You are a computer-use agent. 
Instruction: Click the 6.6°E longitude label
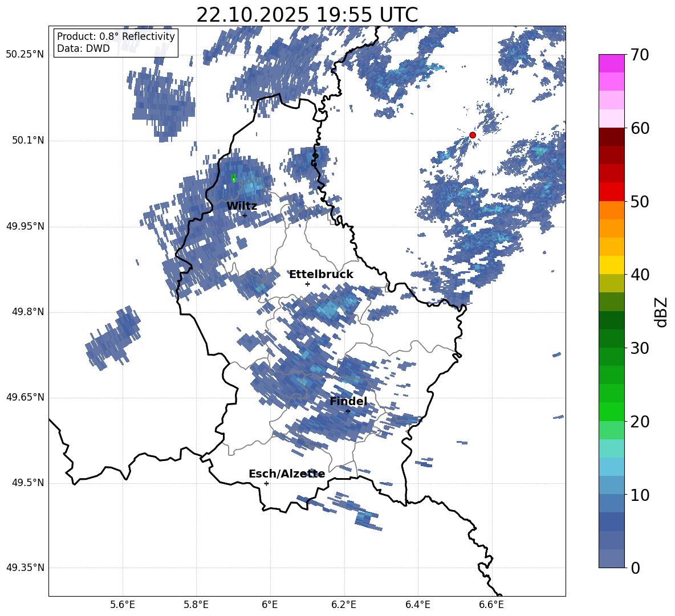click(491, 605)
